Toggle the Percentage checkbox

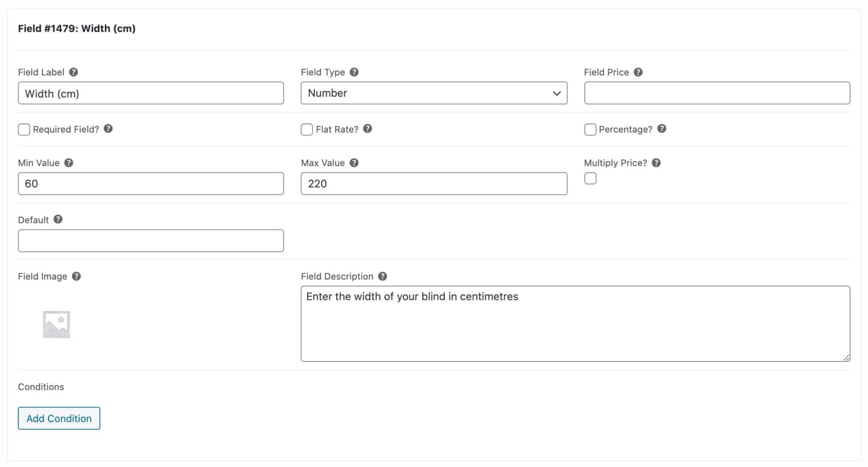pyautogui.click(x=590, y=130)
